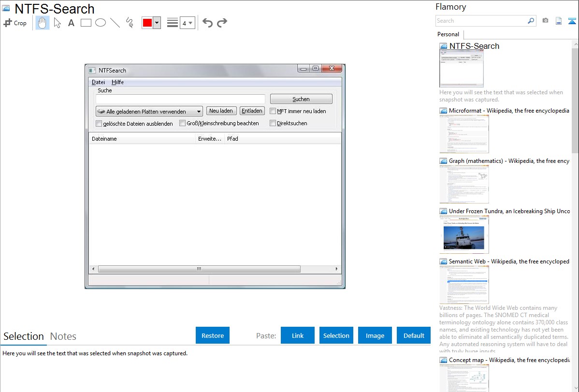
Task: Check 'gelöschte Dateien ausblenden' box
Action: click(x=99, y=124)
